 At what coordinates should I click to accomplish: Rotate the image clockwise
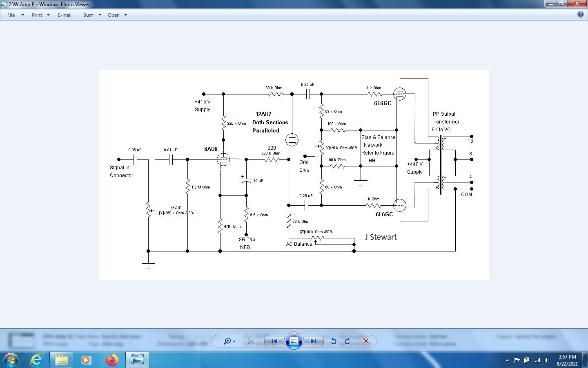point(347,341)
